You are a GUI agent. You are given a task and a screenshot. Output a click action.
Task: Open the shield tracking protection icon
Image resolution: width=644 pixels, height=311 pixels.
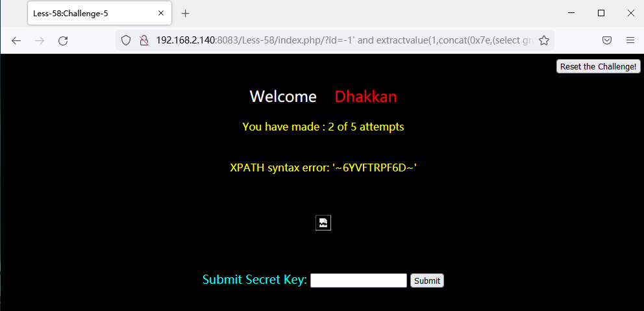coord(126,40)
